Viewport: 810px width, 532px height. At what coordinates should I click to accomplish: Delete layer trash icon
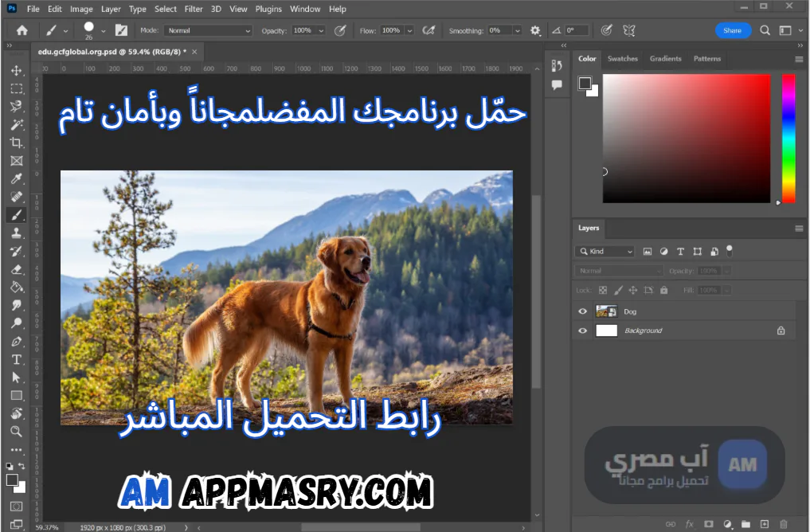coord(783,524)
